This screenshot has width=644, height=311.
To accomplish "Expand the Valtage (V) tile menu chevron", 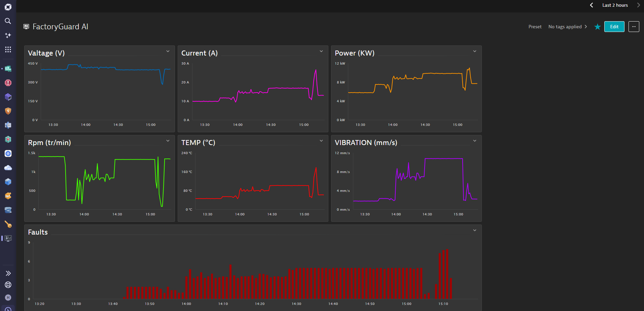I will point(168,51).
